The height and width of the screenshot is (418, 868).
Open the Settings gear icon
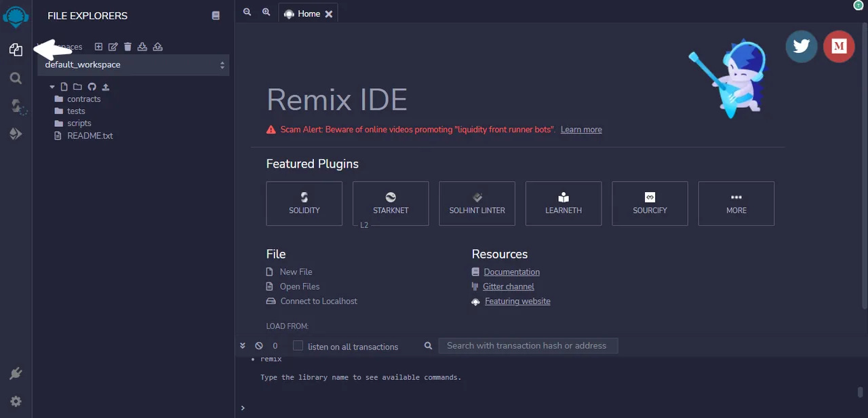coord(16,401)
